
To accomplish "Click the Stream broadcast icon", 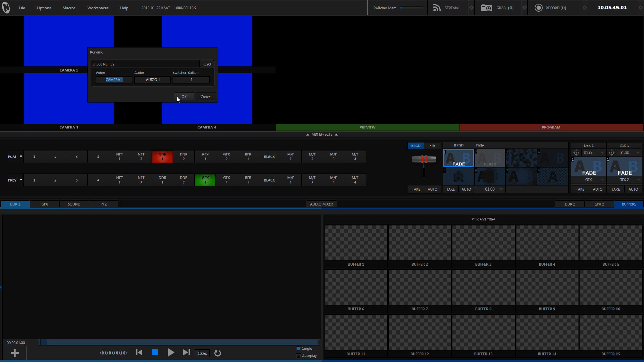I will 437,8.
